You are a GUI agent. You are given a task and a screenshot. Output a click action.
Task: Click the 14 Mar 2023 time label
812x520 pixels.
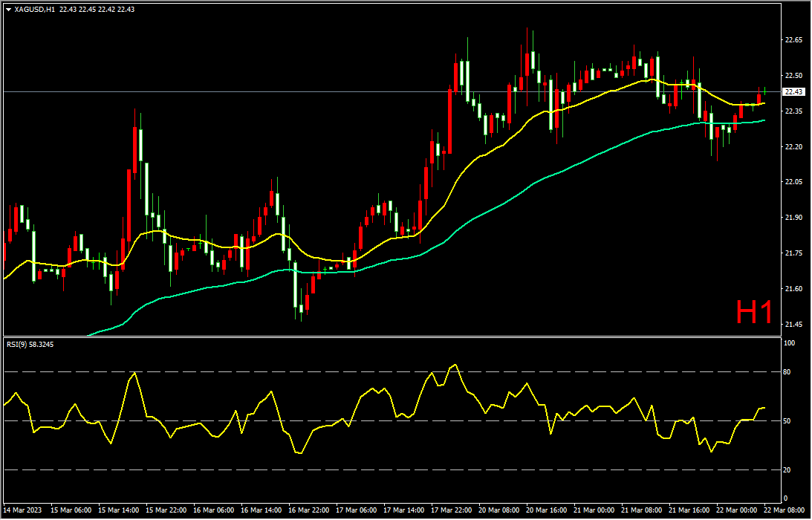[22, 510]
